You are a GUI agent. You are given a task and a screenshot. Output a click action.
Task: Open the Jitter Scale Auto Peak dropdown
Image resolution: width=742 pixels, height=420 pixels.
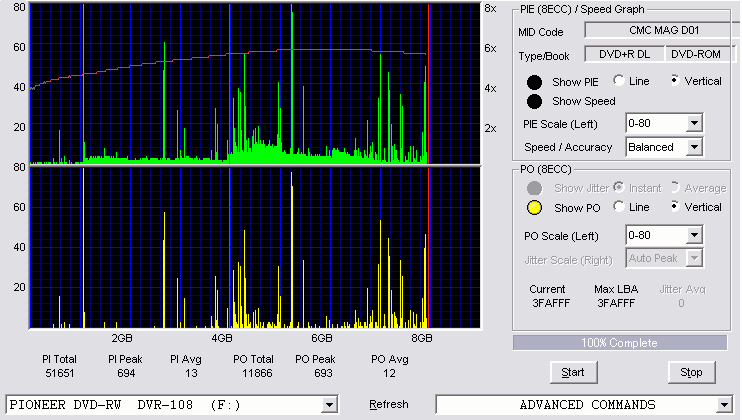point(694,258)
